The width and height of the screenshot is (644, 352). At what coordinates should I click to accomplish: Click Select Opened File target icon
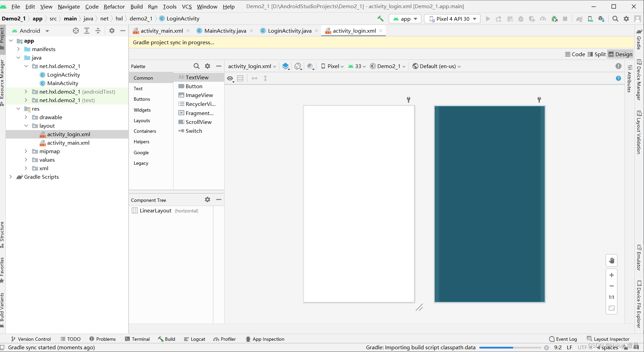pyautogui.click(x=76, y=31)
